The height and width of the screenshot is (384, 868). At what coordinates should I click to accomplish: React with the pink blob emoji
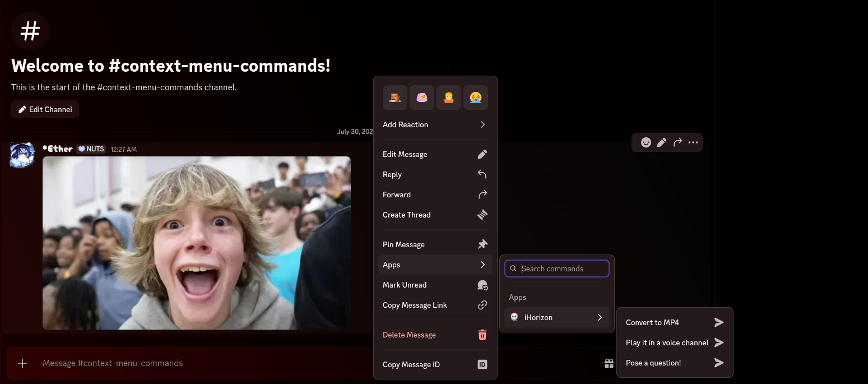click(422, 98)
